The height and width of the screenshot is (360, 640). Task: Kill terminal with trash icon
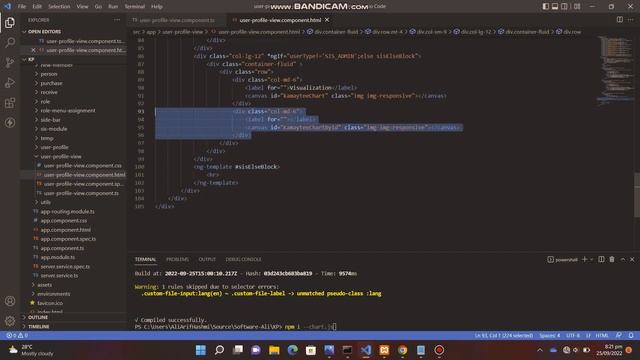(x=612, y=259)
